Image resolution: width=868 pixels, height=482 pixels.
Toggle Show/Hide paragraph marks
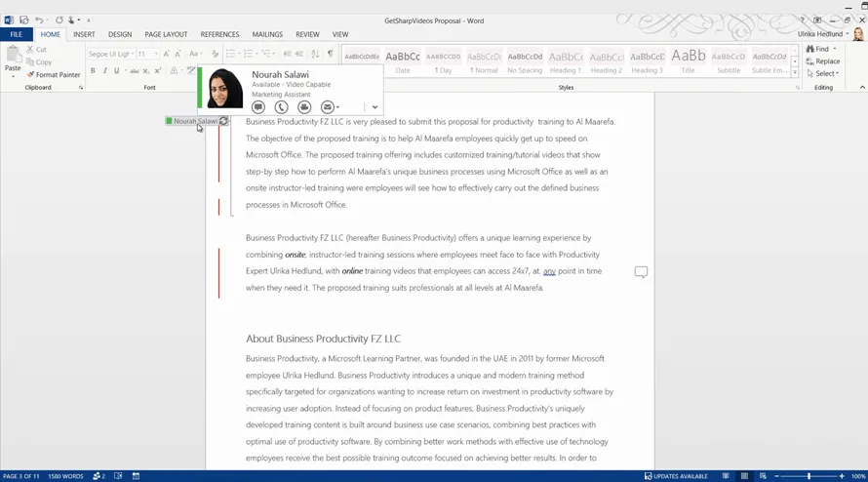coord(331,54)
